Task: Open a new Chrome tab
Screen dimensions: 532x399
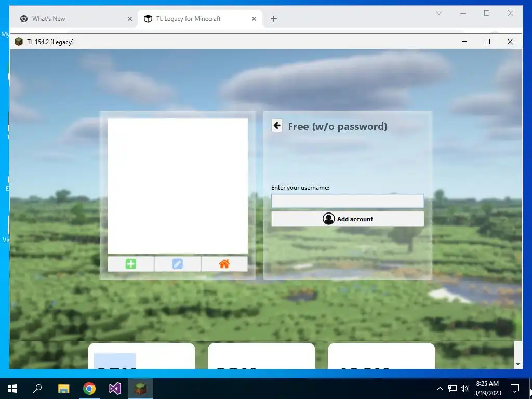Action: [x=274, y=19]
